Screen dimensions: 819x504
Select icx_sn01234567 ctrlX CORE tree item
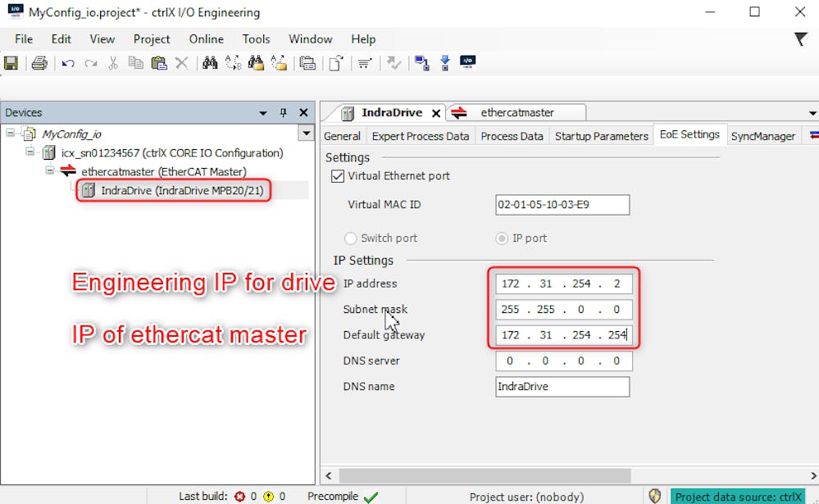coord(172,153)
